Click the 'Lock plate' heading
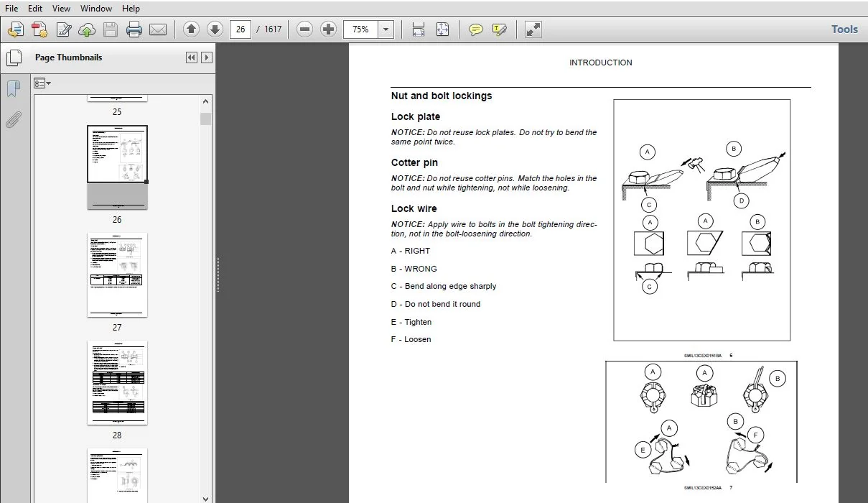The image size is (868, 503). 416,116
